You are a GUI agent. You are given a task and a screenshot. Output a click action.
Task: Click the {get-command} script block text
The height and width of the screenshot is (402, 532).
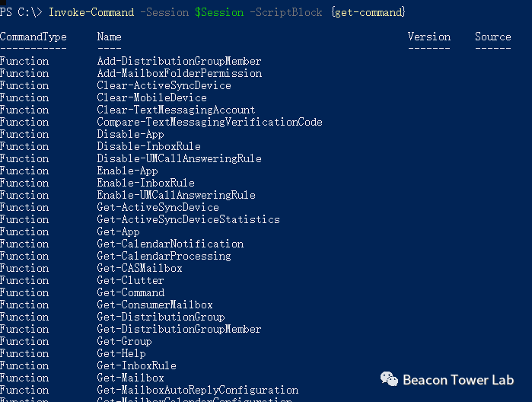pyautogui.click(x=368, y=13)
